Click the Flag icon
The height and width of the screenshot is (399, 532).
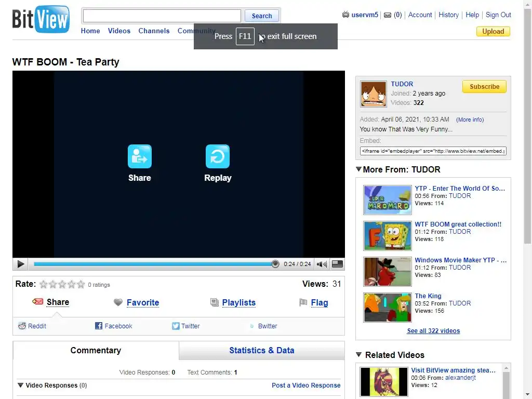click(x=303, y=302)
